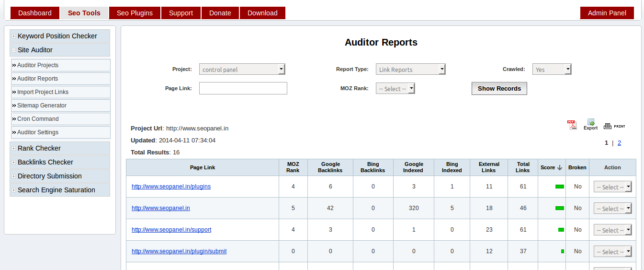Click the Export icon

click(590, 124)
